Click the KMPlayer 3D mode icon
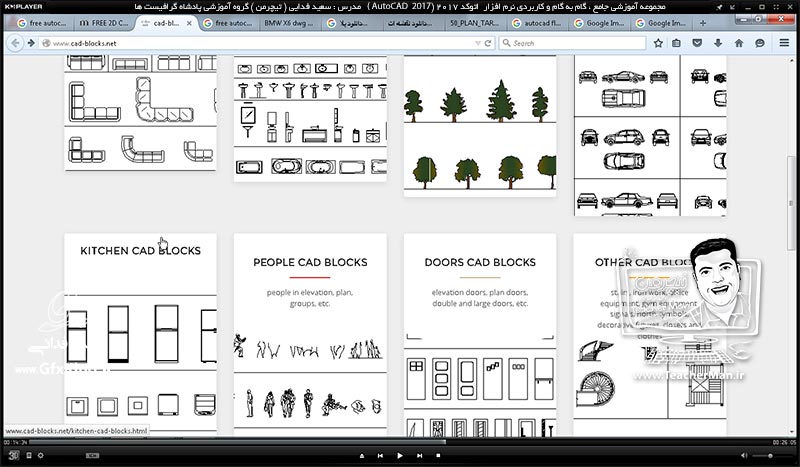The image size is (800, 467). 14,455
